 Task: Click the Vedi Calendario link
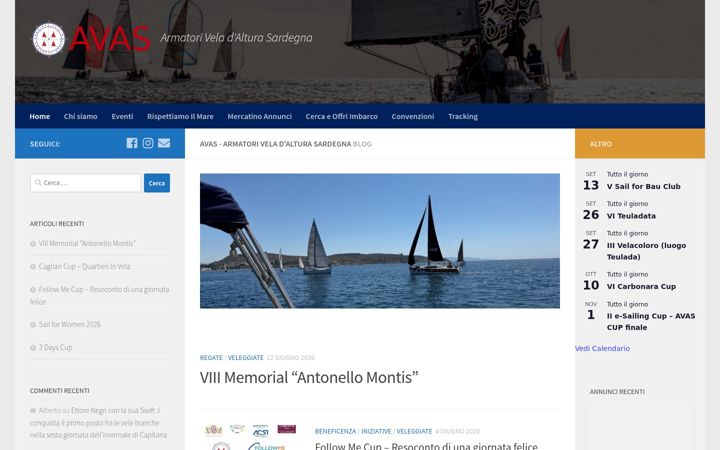(x=602, y=348)
